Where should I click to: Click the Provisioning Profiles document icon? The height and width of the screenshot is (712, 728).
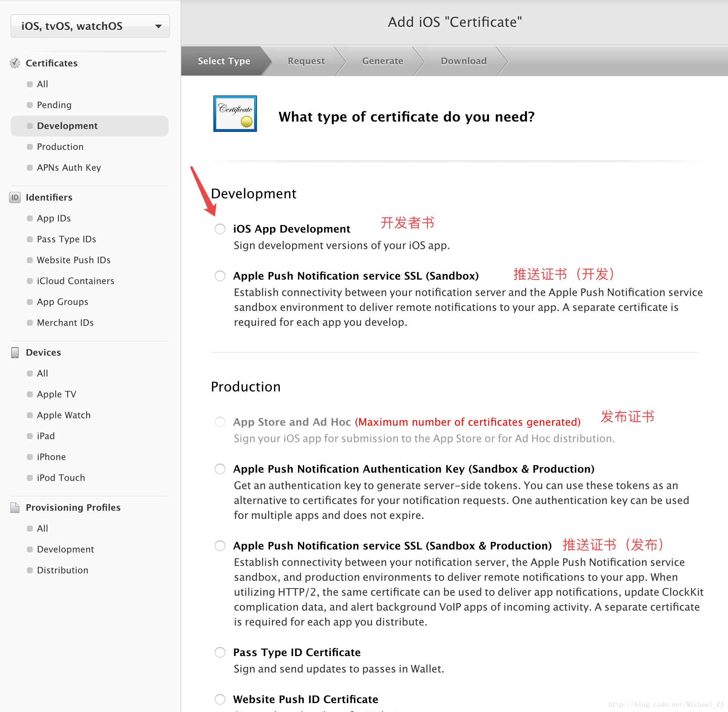[x=15, y=507]
